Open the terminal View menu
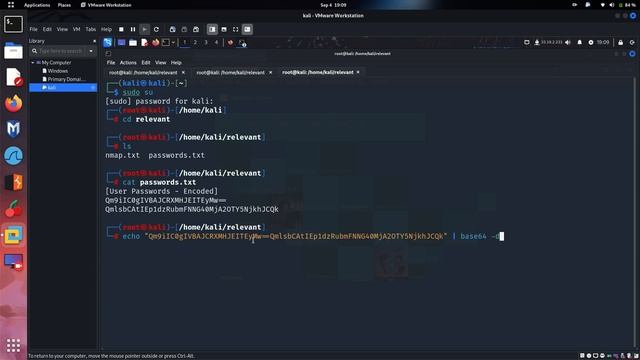Screen dimensions: 640x360 [x=160, y=62]
